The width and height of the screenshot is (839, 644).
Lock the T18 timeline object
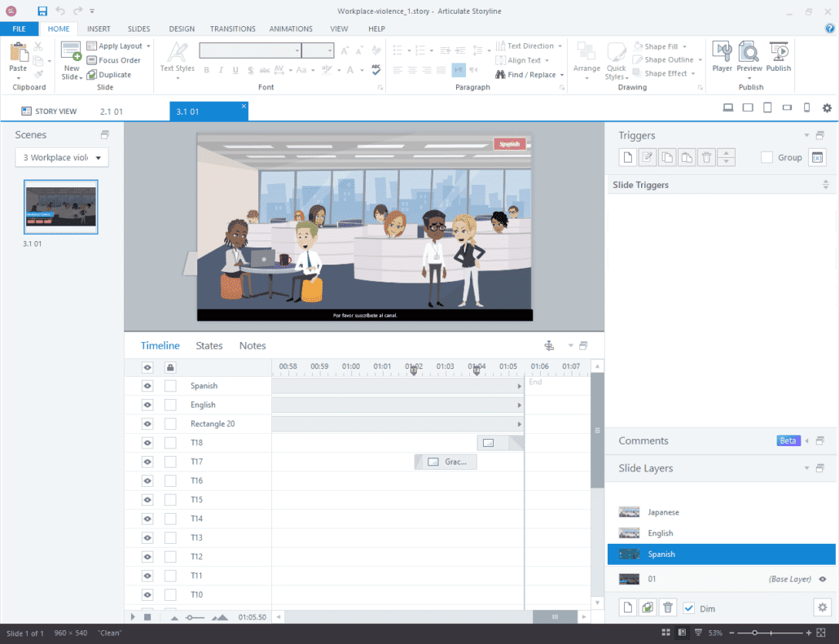(x=170, y=443)
